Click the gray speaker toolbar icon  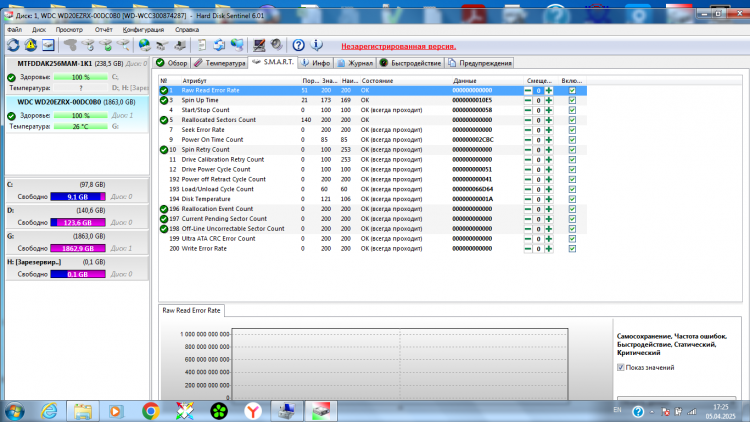point(276,45)
